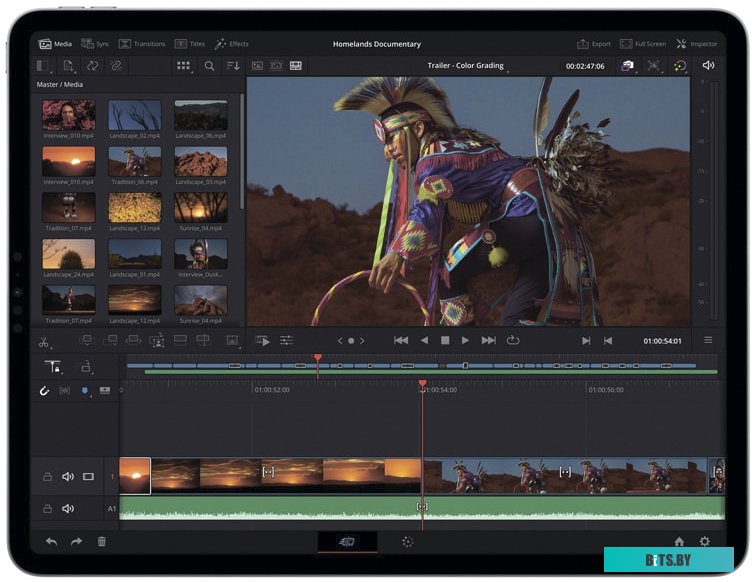Click the import media icon
Viewport: 752px width, 582px height.
click(x=68, y=66)
